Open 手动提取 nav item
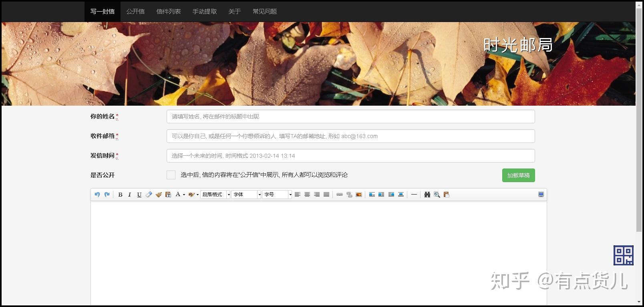The height and width of the screenshot is (307, 644). pos(205,12)
